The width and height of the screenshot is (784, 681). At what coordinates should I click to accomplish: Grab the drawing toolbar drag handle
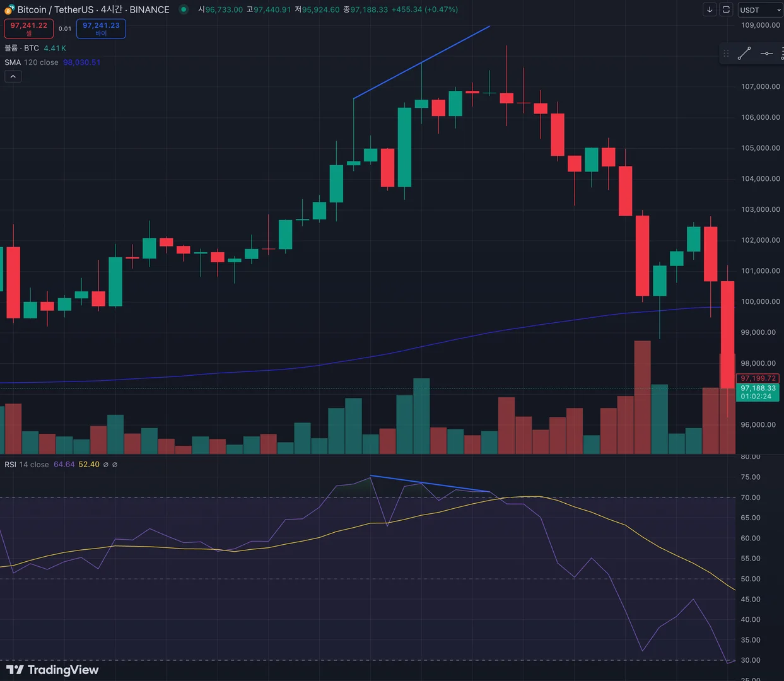(726, 54)
